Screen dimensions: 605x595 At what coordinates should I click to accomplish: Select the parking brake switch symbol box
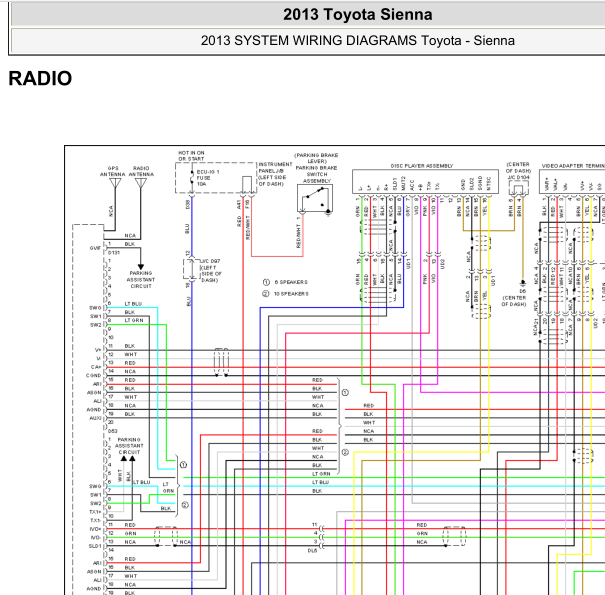315,198
